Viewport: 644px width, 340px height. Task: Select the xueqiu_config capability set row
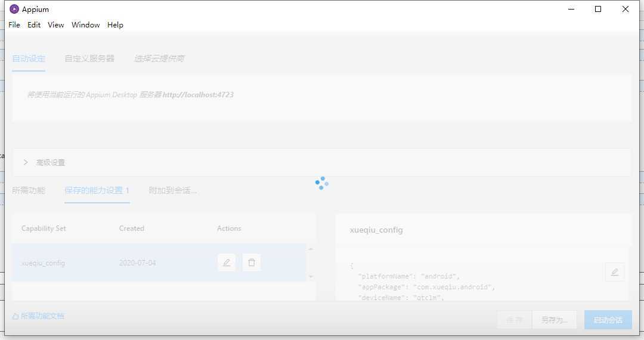(x=159, y=262)
